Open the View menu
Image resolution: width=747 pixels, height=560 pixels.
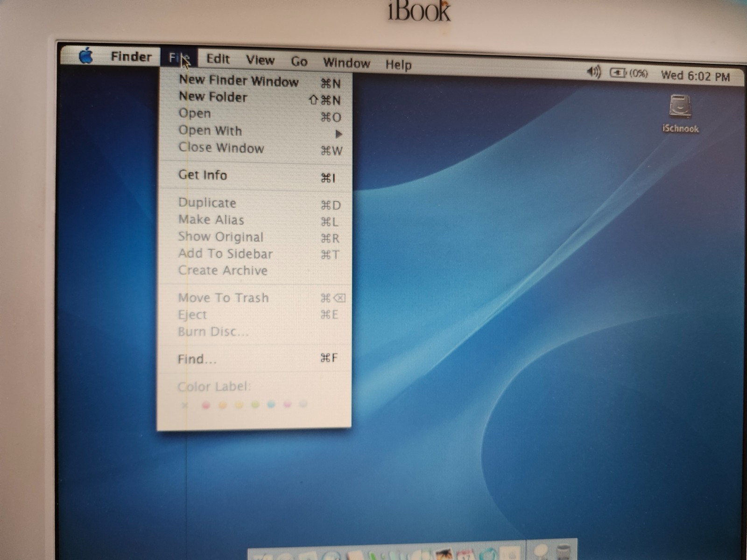[260, 60]
